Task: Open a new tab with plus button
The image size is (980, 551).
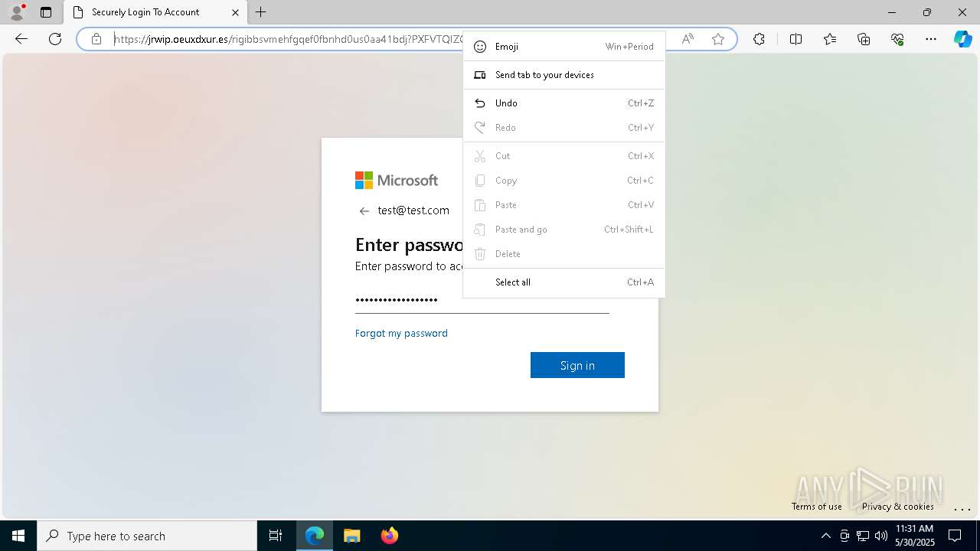Action: 261,12
